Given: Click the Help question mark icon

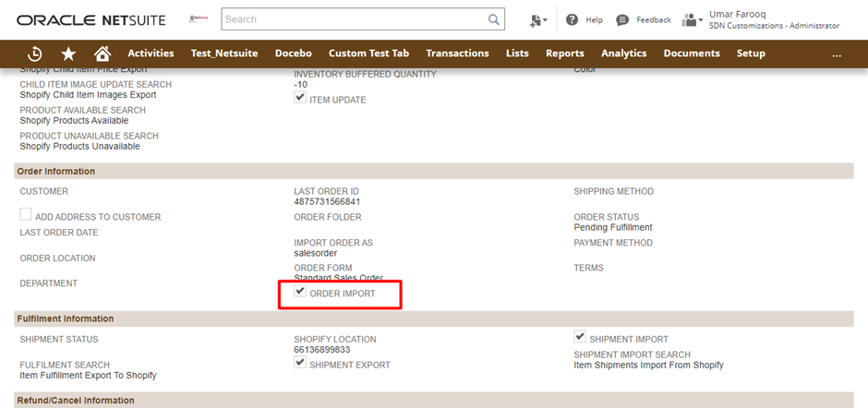Looking at the screenshot, I should 572,20.
